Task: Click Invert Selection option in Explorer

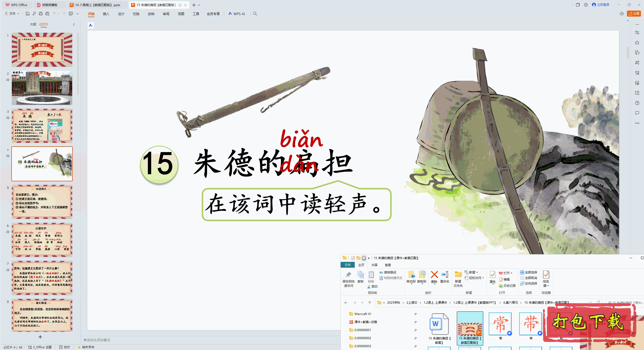Action: [529, 283]
